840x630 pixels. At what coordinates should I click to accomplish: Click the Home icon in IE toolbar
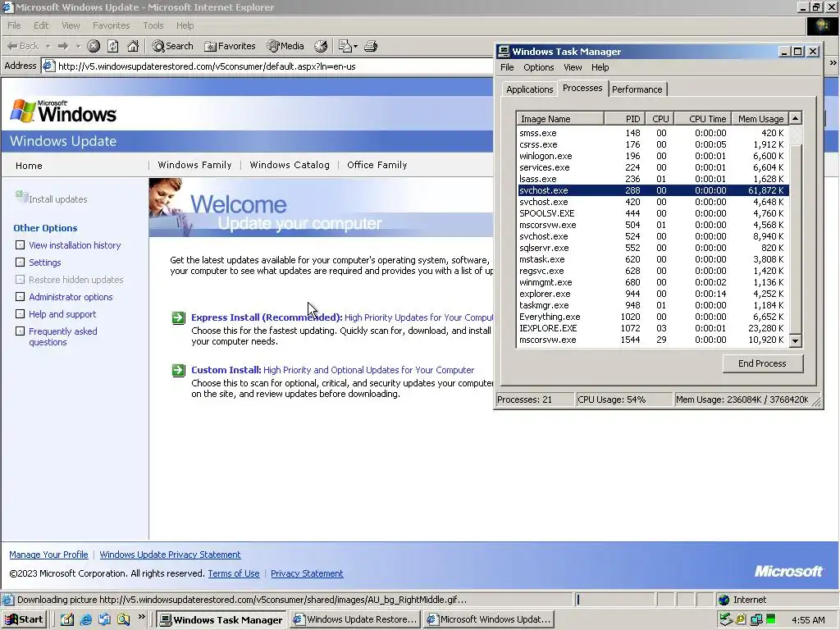coord(133,46)
